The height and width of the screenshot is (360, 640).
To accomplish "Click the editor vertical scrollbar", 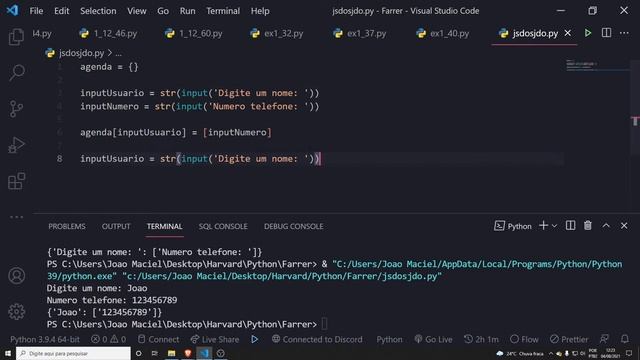I will tap(635, 107).
